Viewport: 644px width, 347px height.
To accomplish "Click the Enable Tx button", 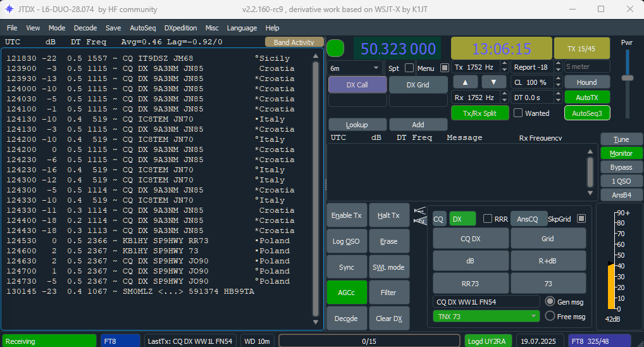I will [x=347, y=215].
